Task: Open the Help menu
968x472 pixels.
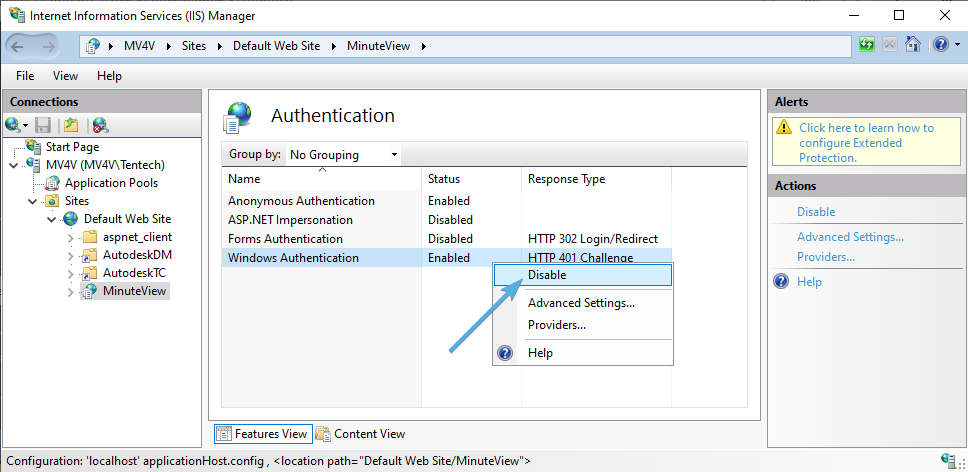Action: point(109,76)
